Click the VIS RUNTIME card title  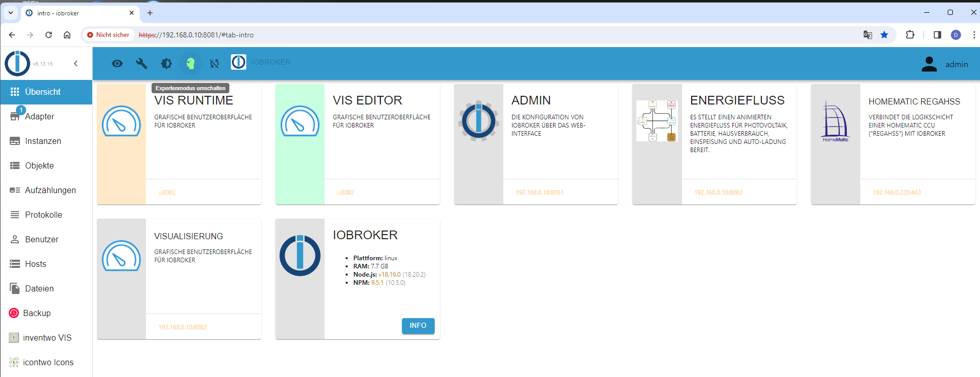pyautogui.click(x=194, y=100)
